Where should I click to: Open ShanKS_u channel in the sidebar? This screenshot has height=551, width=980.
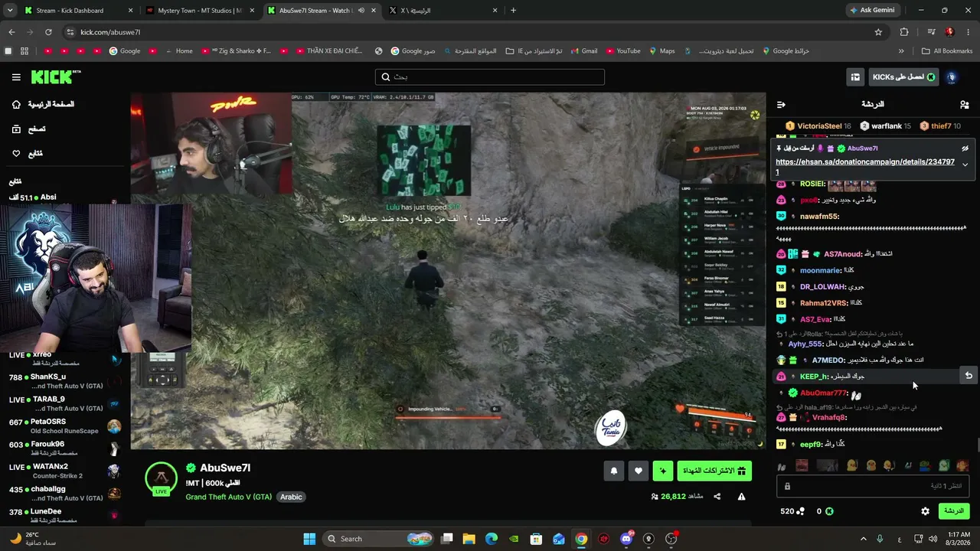(65, 381)
